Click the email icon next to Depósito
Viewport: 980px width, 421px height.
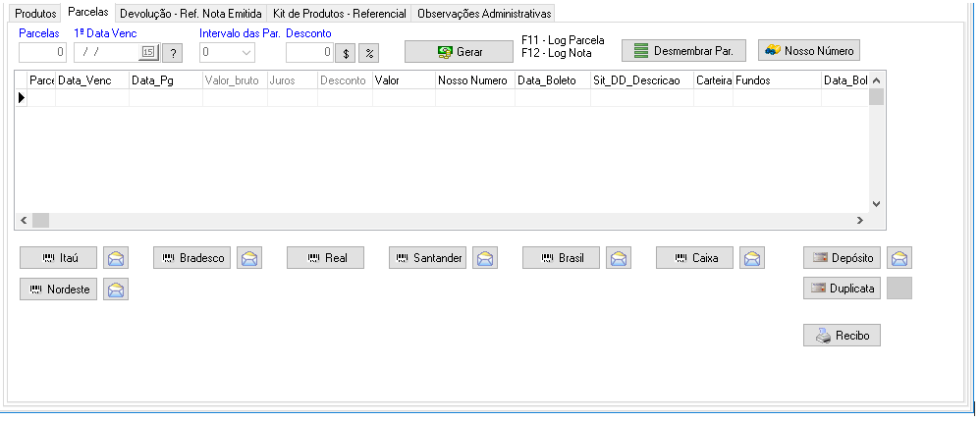click(899, 258)
